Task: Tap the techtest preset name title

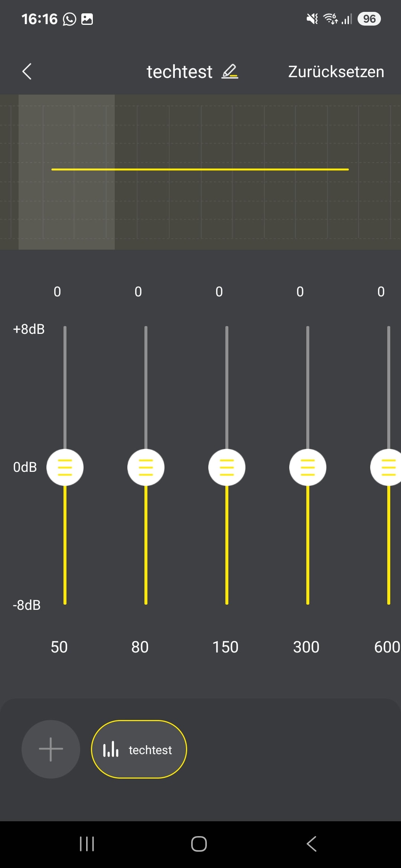Action: (179, 72)
